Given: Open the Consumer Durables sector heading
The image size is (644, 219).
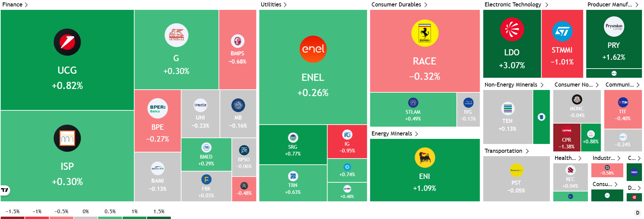Looking at the screenshot, I should (x=396, y=4).
